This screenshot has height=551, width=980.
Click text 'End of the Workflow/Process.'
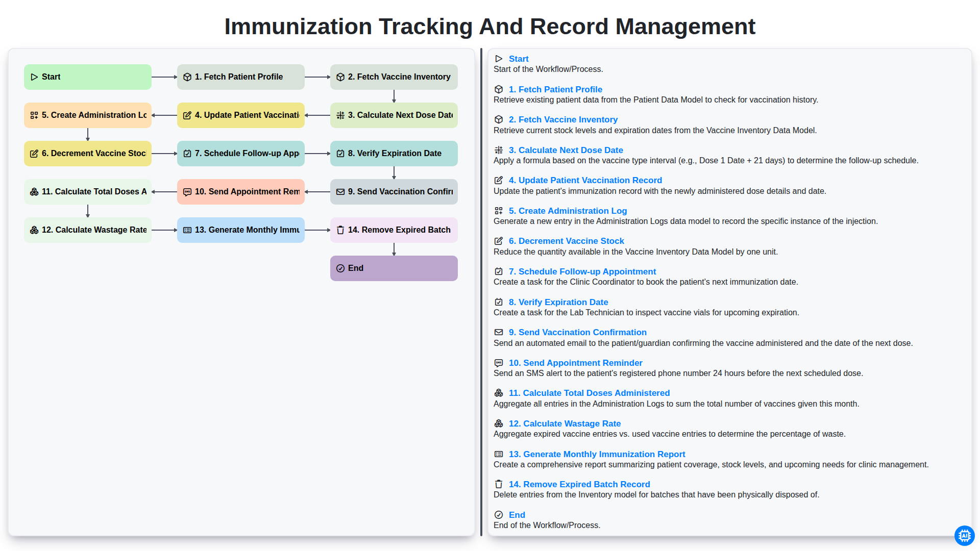547,525
